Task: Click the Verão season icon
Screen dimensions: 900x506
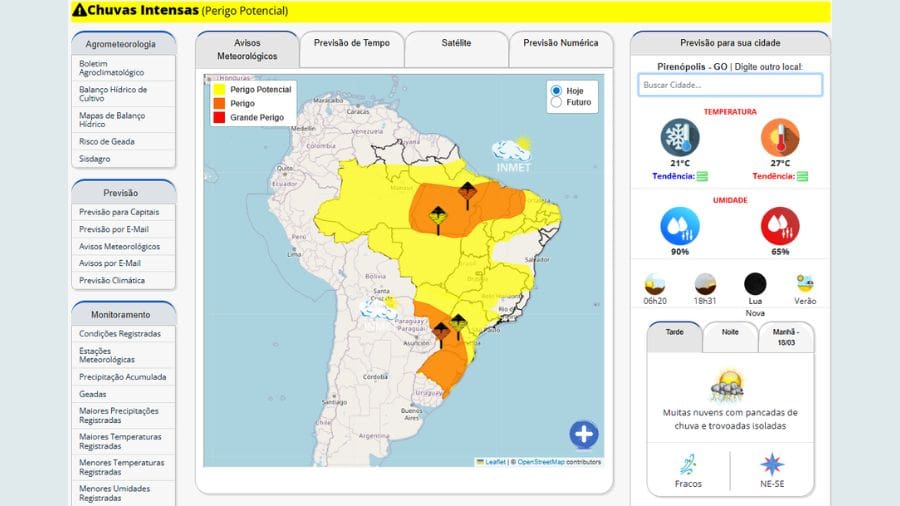Action: point(805,283)
